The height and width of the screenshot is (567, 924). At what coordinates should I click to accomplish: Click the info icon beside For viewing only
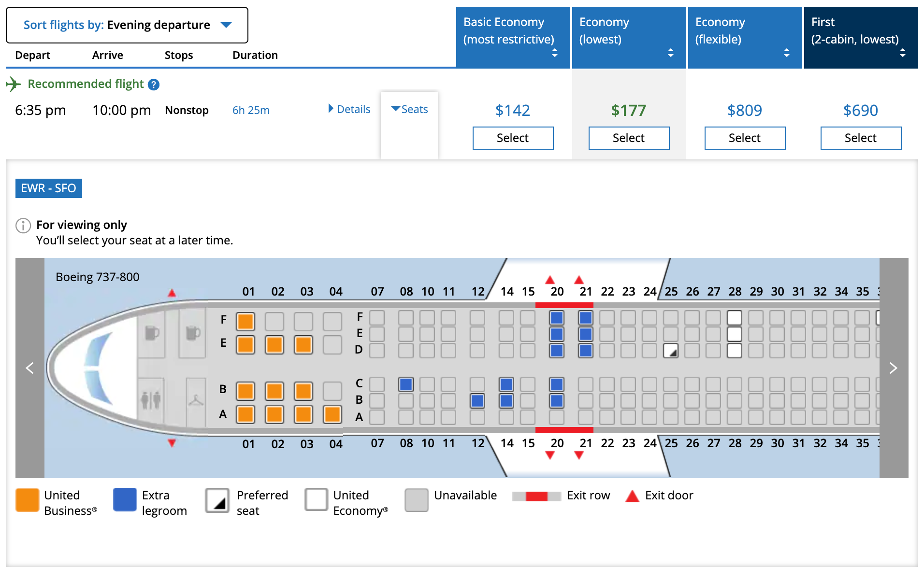(x=23, y=226)
